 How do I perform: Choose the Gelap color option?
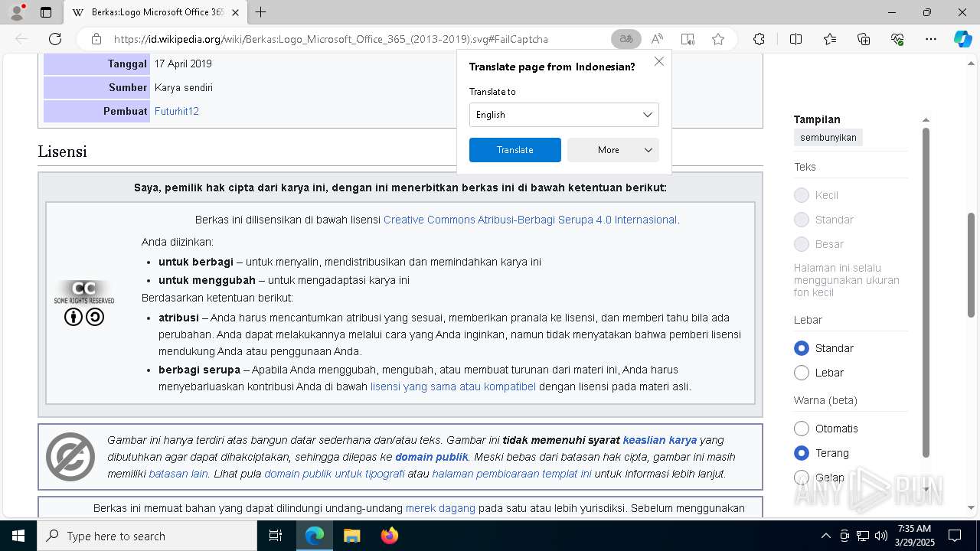click(802, 478)
